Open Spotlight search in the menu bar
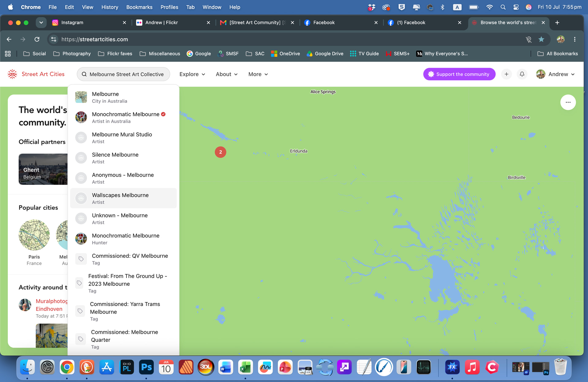The height and width of the screenshot is (382, 588). click(x=503, y=7)
